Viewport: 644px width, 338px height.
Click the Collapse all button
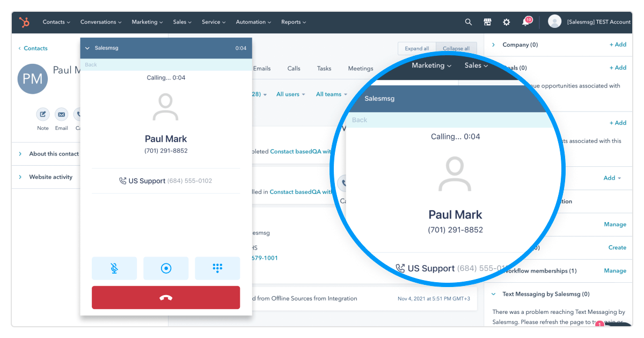point(456,48)
